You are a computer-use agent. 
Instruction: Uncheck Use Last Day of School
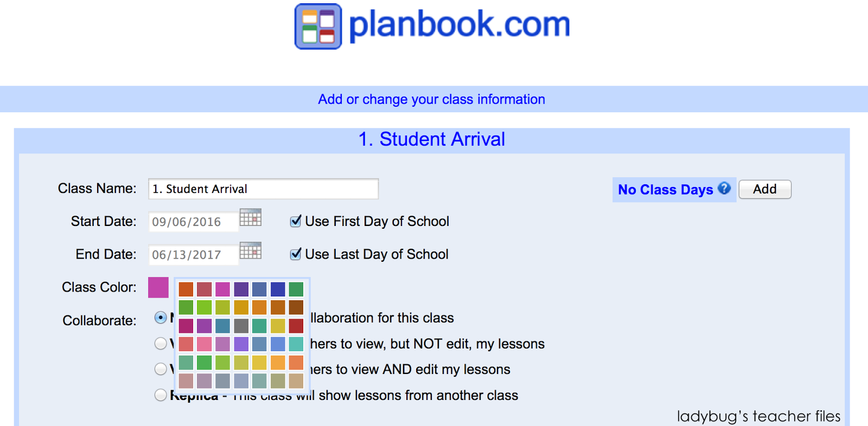tap(296, 254)
